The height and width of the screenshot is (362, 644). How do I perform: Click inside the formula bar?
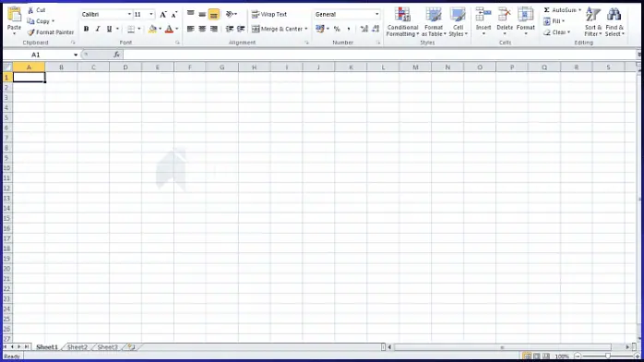[x=378, y=54]
